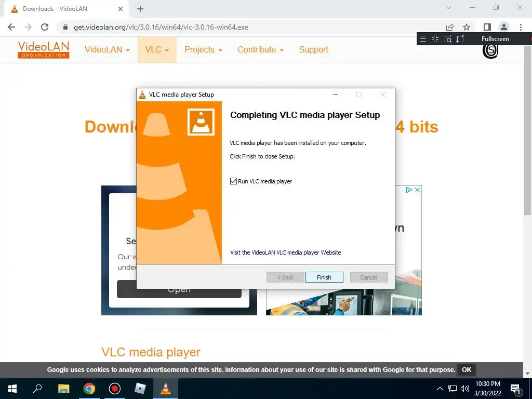Click the address bar URL
Screen dimensions: 532x399
[x=161, y=27]
